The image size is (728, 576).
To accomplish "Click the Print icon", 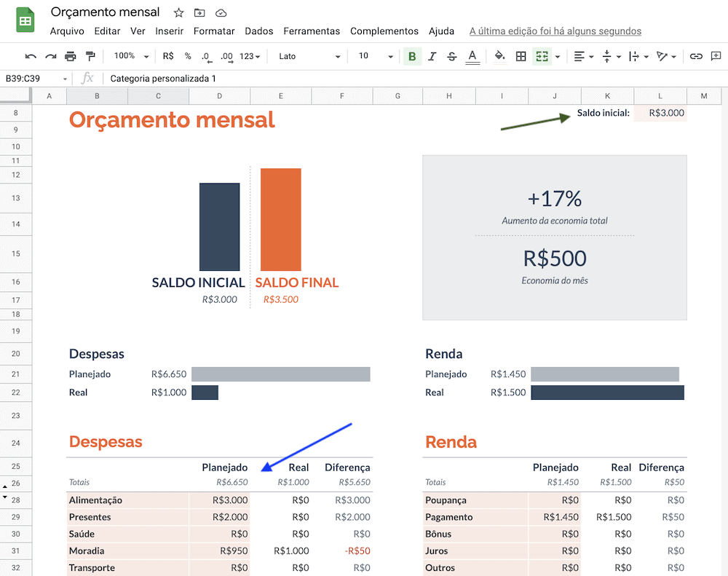I will [70, 56].
